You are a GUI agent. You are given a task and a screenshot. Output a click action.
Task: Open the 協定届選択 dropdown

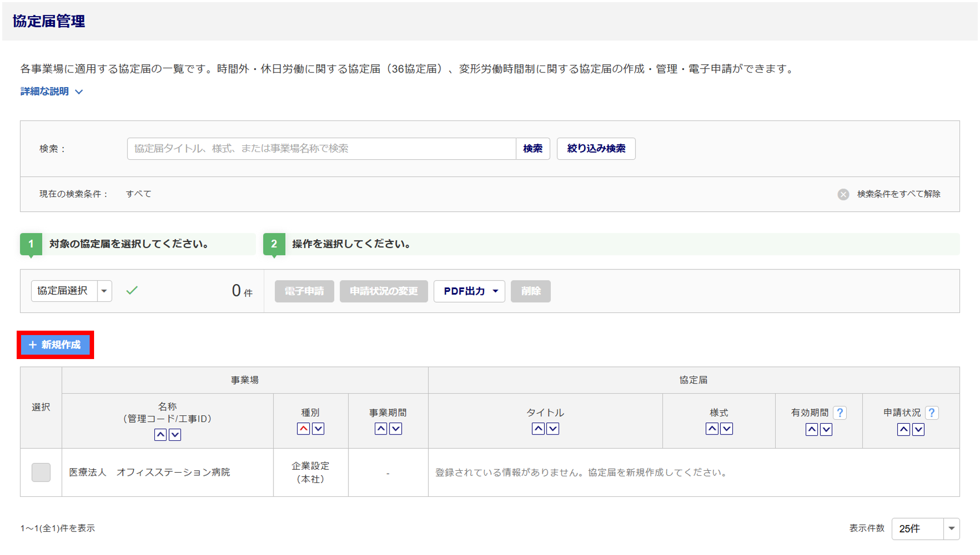[x=72, y=291]
